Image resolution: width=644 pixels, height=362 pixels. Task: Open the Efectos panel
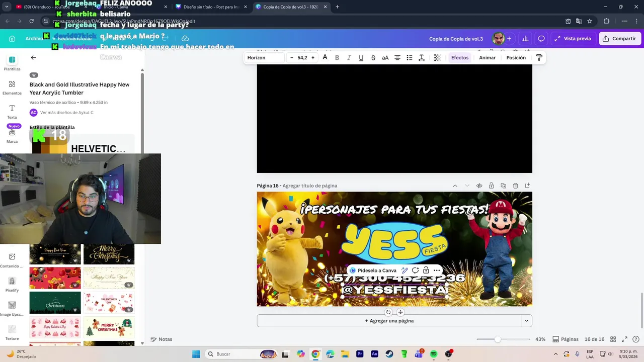(x=460, y=58)
